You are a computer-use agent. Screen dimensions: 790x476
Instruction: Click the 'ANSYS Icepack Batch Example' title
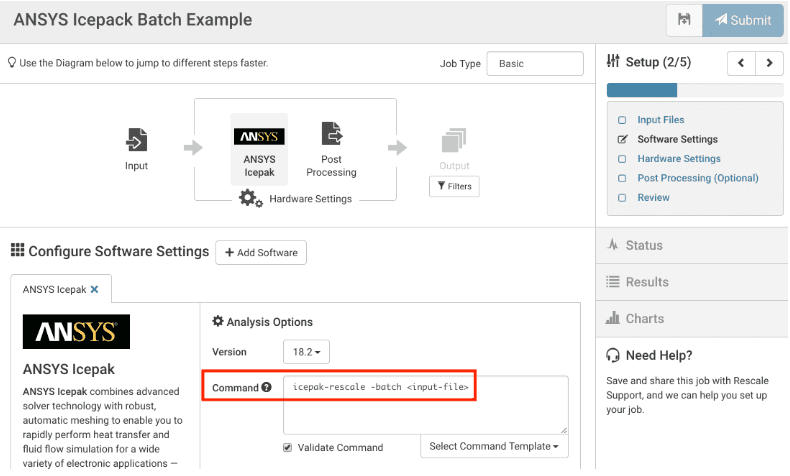tap(133, 20)
